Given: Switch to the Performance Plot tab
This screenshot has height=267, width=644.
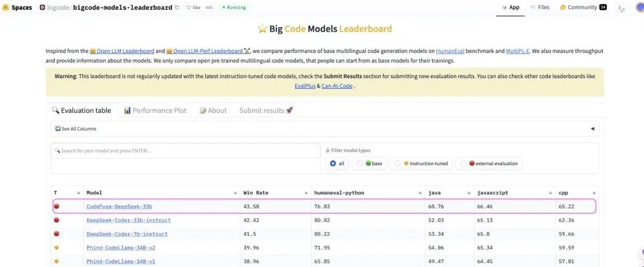Looking at the screenshot, I should click(x=155, y=110).
